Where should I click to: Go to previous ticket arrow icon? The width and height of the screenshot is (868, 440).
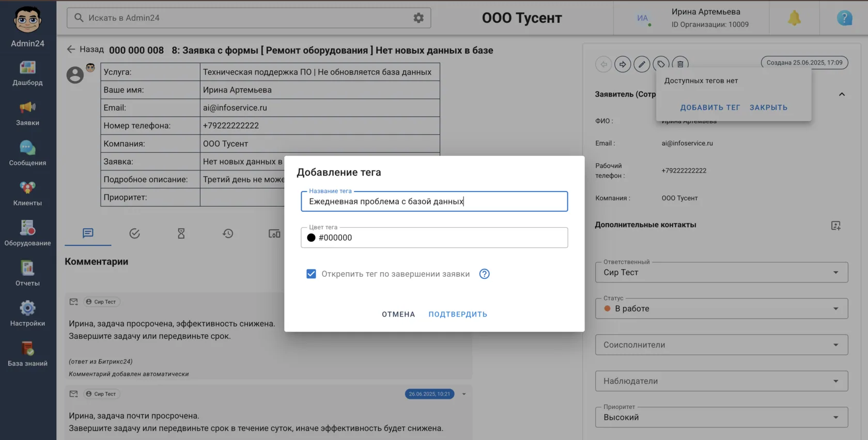[603, 64]
